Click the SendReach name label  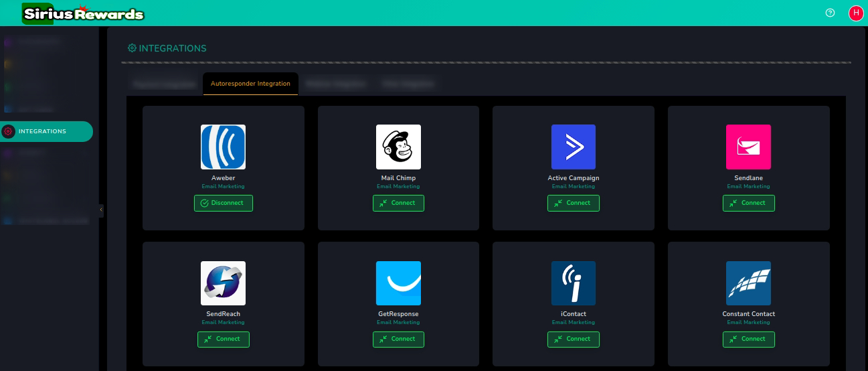pyautogui.click(x=224, y=314)
